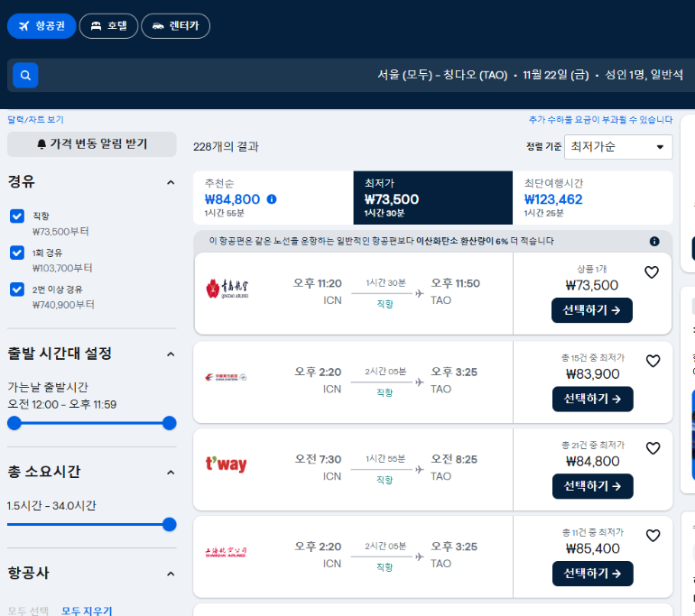The image size is (695, 616).
Task: Click 선택하기 for ₩73,500 flight
Action: [x=592, y=310]
